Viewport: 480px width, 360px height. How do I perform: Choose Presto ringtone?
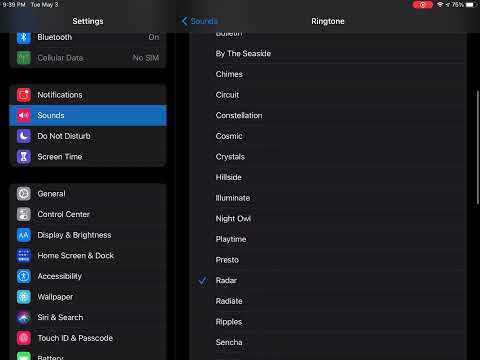click(x=328, y=260)
